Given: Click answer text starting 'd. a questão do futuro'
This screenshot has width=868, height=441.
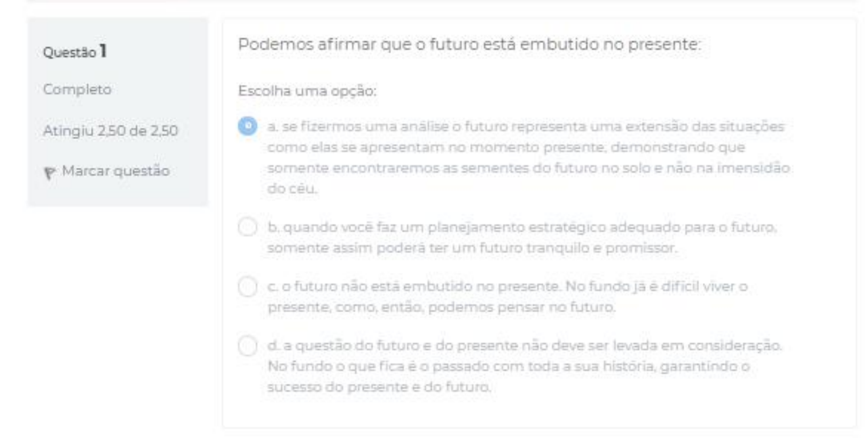Looking at the screenshot, I should [524, 345].
